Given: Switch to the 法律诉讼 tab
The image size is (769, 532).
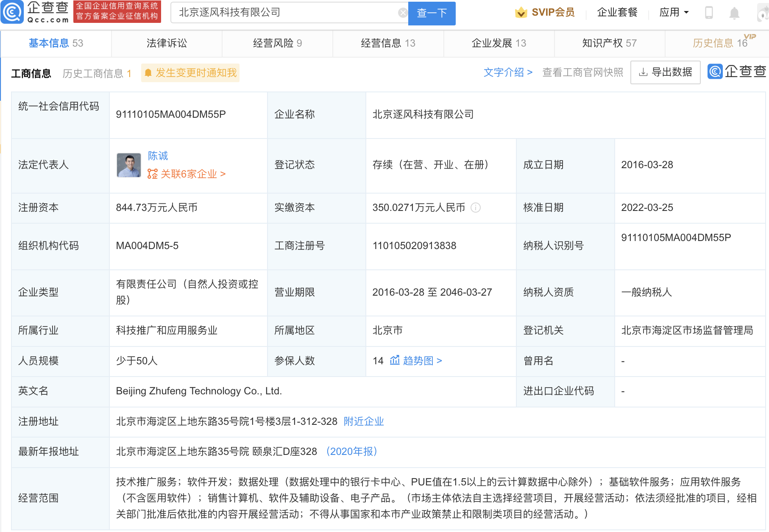Looking at the screenshot, I should pyautogui.click(x=167, y=43).
